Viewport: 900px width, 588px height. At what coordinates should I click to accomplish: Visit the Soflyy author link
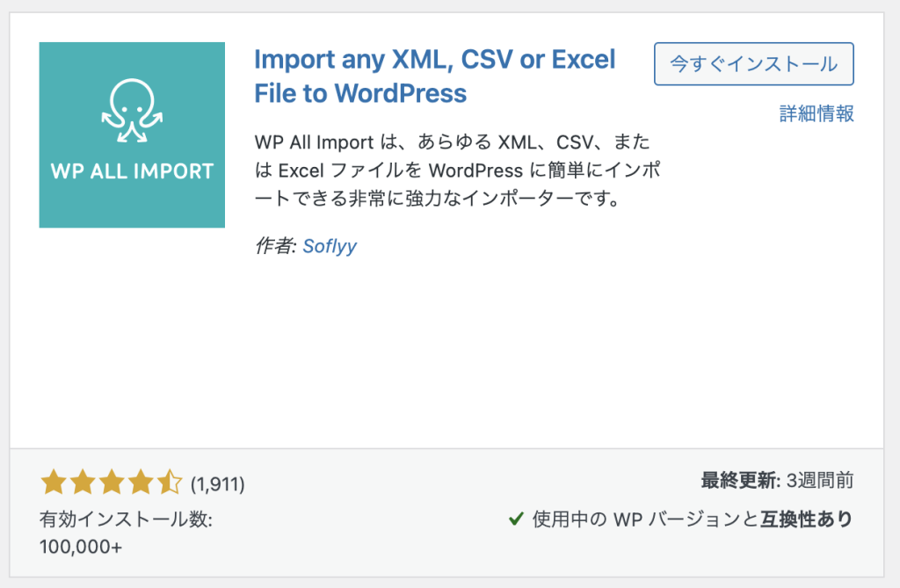pyautogui.click(x=330, y=246)
